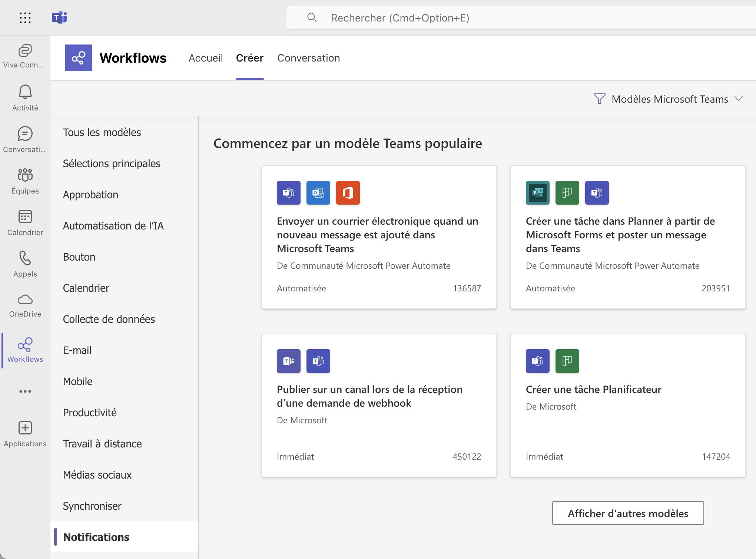This screenshot has width=756, height=559.
Task: Select Mobile category
Action: (x=124, y=381)
